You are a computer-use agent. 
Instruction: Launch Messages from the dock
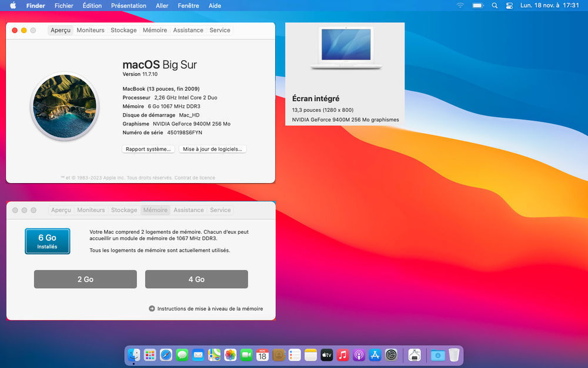[x=182, y=355]
